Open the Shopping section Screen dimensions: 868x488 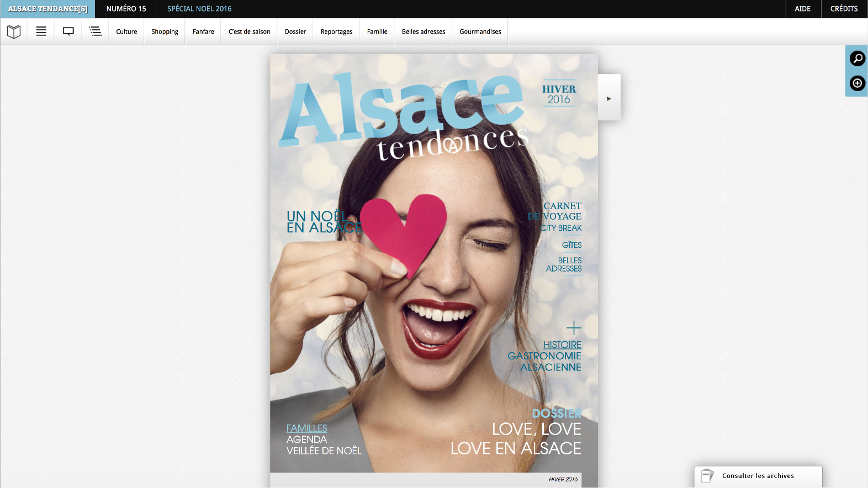165,32
